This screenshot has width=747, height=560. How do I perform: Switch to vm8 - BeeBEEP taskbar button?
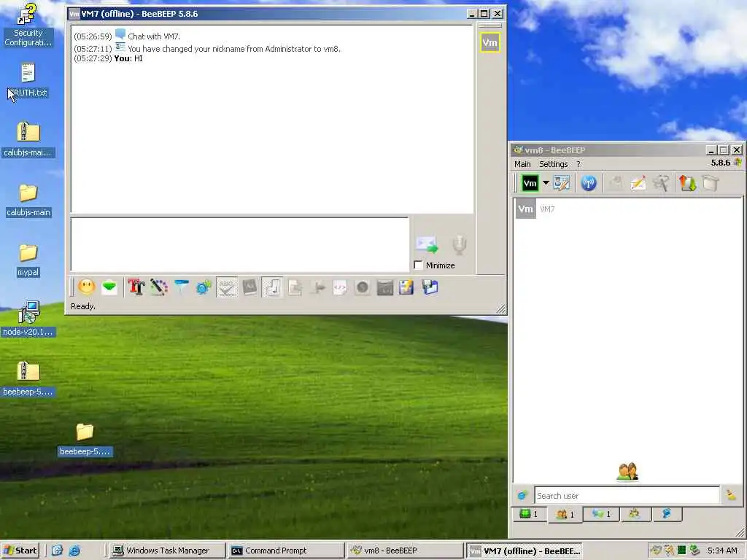coord(404,551)
